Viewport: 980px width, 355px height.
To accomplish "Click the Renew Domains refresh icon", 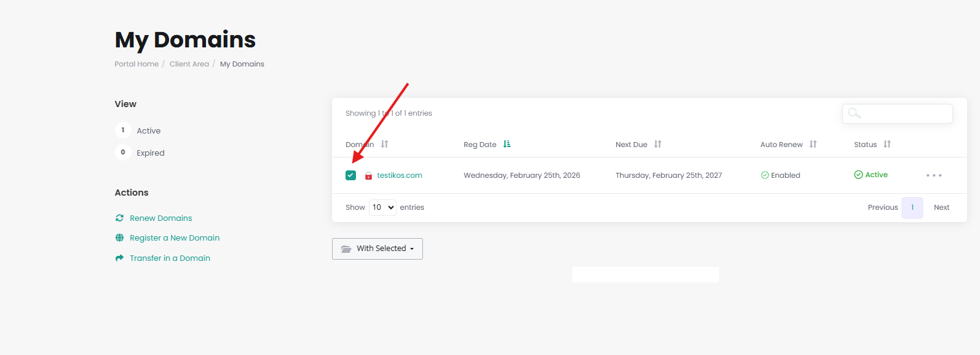I will [119, 218].
